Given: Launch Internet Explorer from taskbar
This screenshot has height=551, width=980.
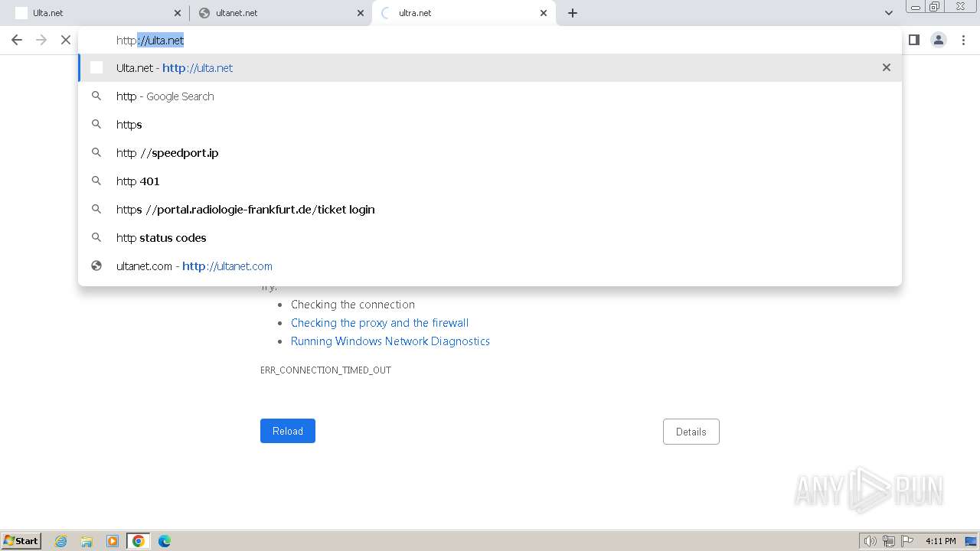Looking at the screenshot, I should point(60,541).
